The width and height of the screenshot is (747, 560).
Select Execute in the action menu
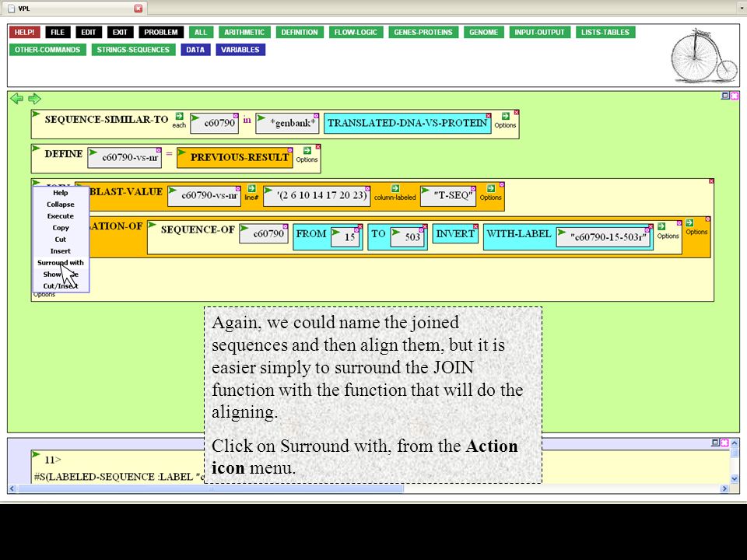61,216
